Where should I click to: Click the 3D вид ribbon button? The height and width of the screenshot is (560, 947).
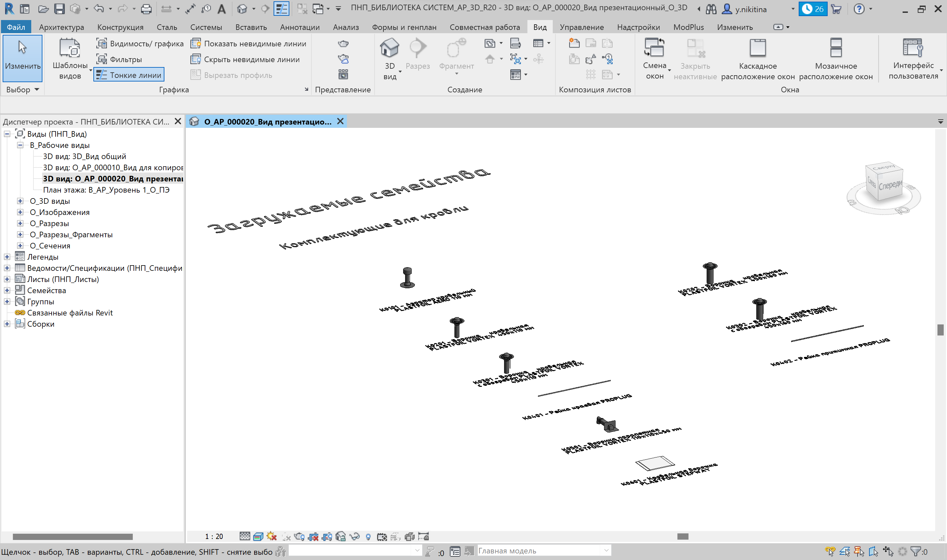tap(390, 58)
